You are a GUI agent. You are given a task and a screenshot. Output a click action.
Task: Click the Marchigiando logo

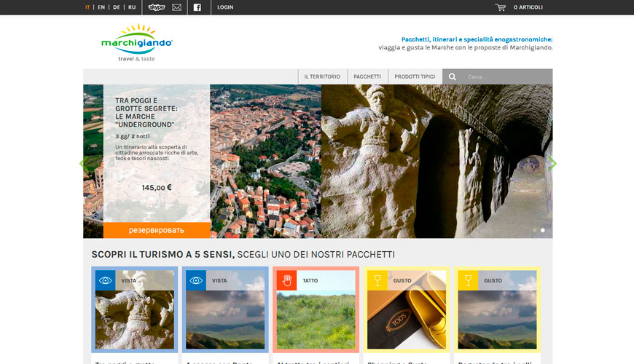[137, 43]
